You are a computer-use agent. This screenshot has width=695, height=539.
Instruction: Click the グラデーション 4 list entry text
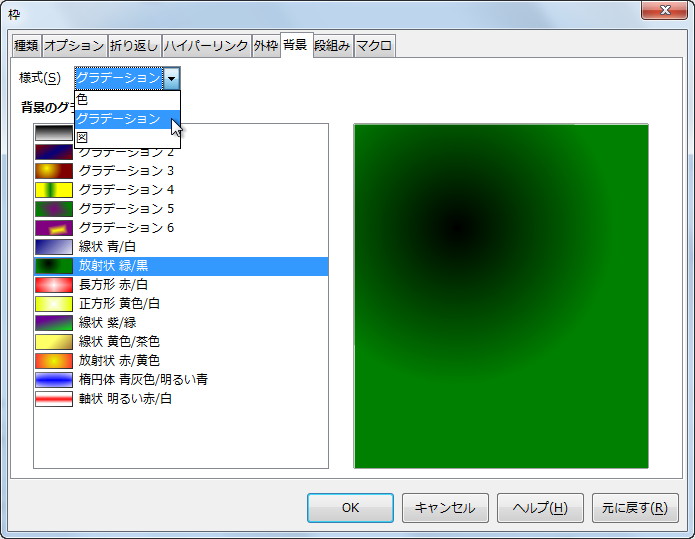coord(126,190)
